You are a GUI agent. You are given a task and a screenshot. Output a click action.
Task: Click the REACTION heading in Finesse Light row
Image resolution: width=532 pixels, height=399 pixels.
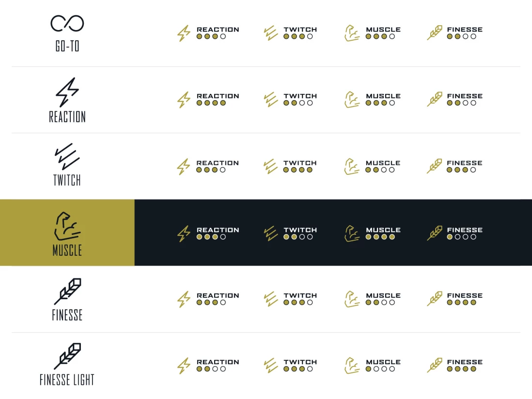218,362
